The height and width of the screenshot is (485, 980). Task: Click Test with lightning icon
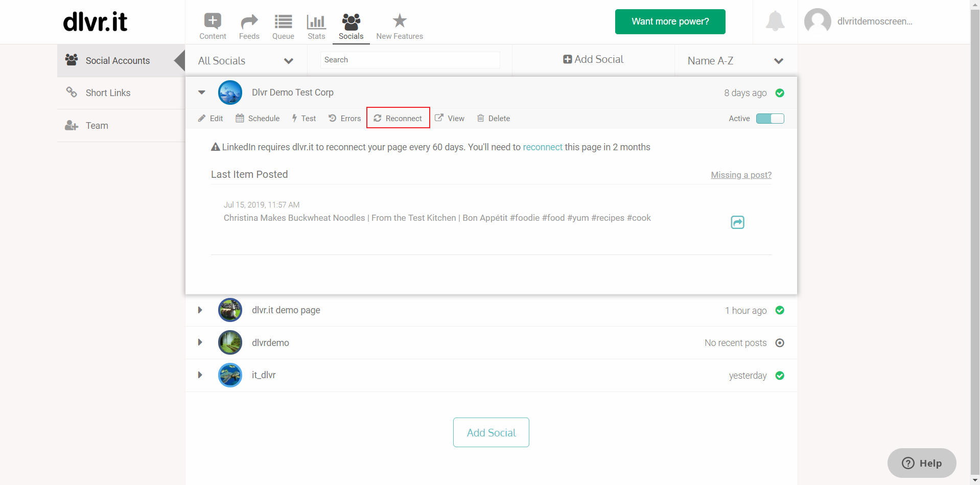(304, 119)
